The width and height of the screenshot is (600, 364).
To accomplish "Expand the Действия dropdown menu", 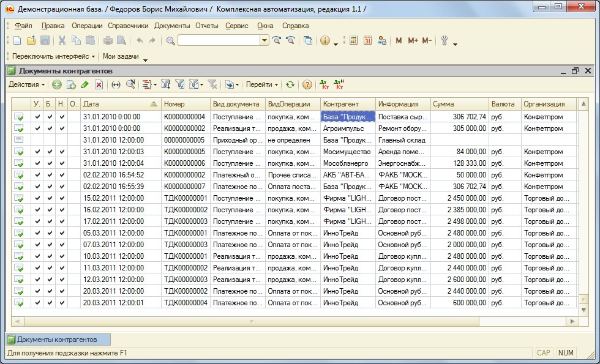I will pos(27,84).
